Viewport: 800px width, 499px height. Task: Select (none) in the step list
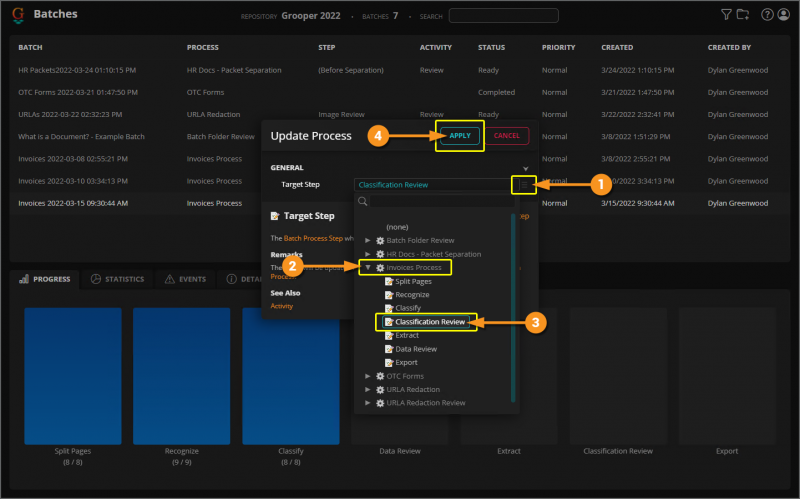397,227
